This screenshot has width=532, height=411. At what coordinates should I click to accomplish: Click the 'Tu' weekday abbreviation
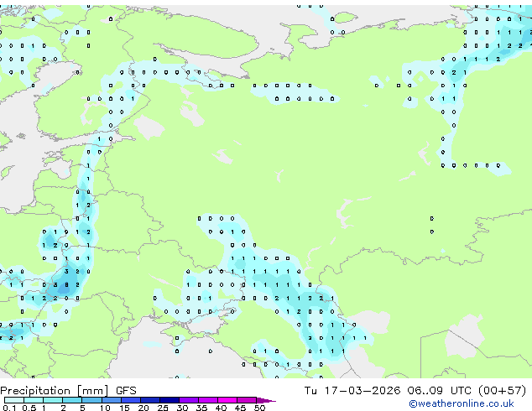tap(310, 391)
